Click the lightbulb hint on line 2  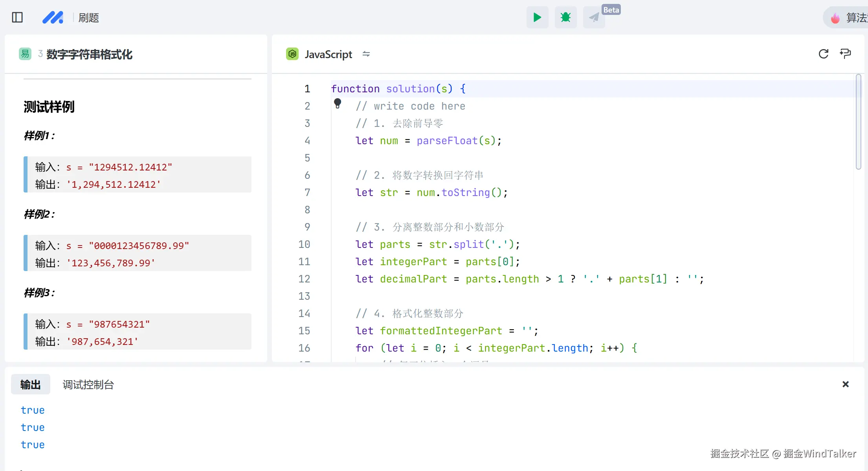tap(338, 103)
